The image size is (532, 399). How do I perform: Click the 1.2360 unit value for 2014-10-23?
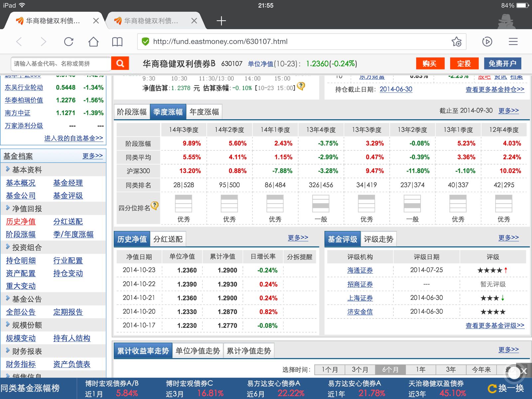tap(187, 270)
